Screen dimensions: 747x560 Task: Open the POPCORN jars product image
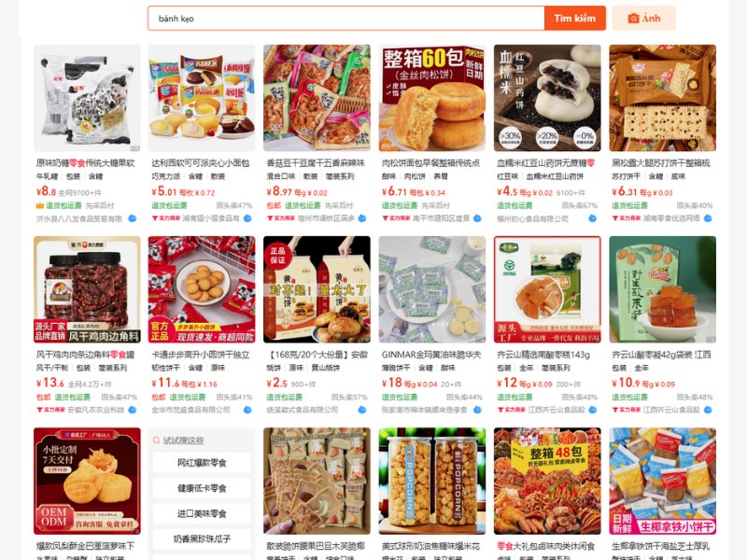[x=432, y=481]
